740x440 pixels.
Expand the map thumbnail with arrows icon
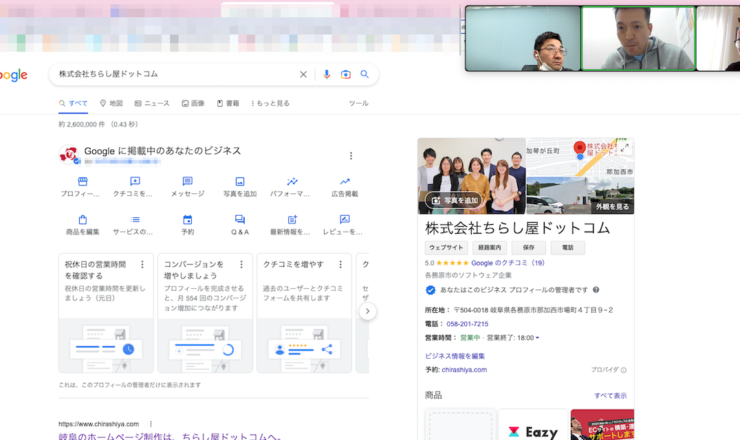624,148
